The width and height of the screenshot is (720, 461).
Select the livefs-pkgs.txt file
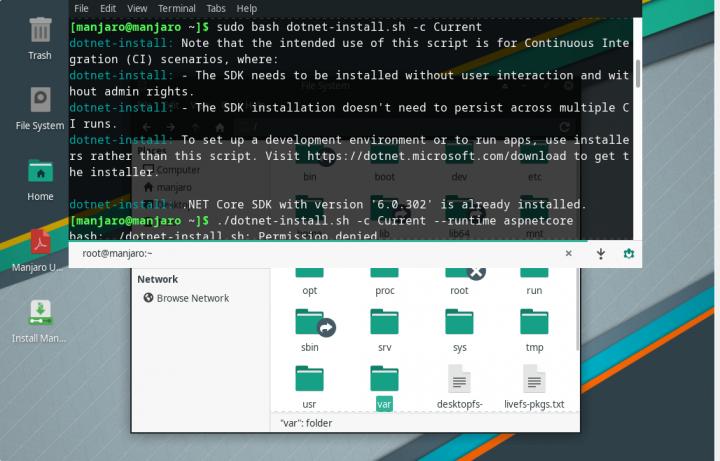534,387
